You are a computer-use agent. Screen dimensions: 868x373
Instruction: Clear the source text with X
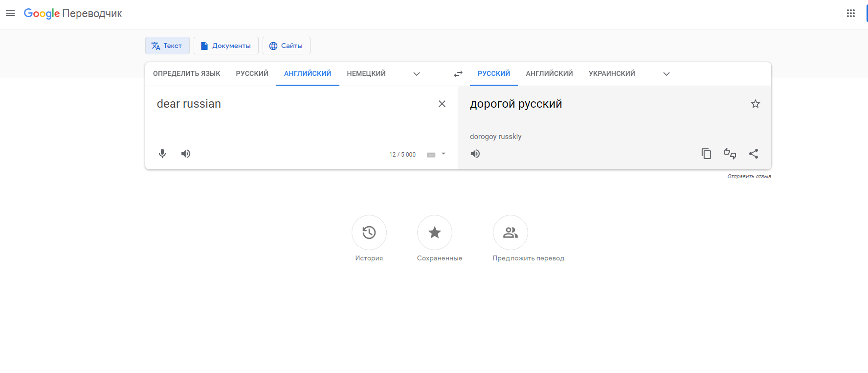442,104
